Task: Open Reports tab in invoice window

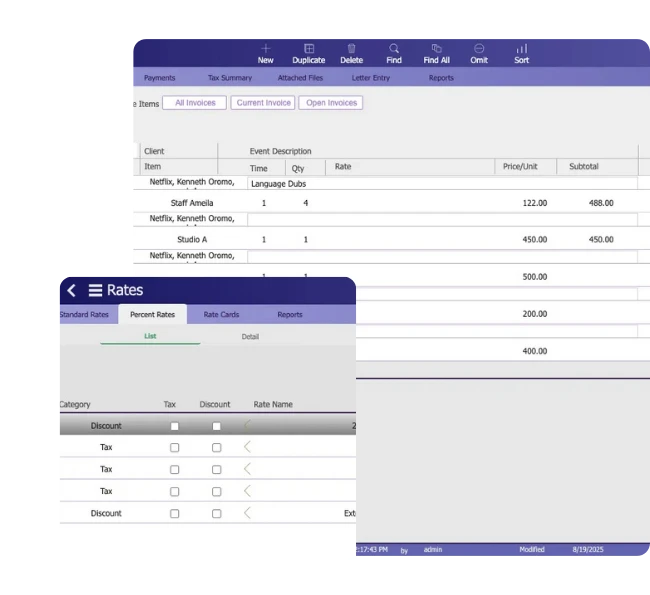Action: pos(441,78)
